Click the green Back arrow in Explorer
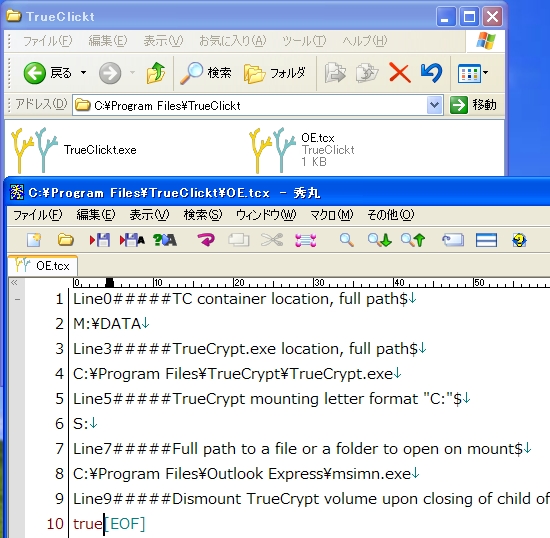The width and height of the screenshot is (550, 538). tap(34, 73)
